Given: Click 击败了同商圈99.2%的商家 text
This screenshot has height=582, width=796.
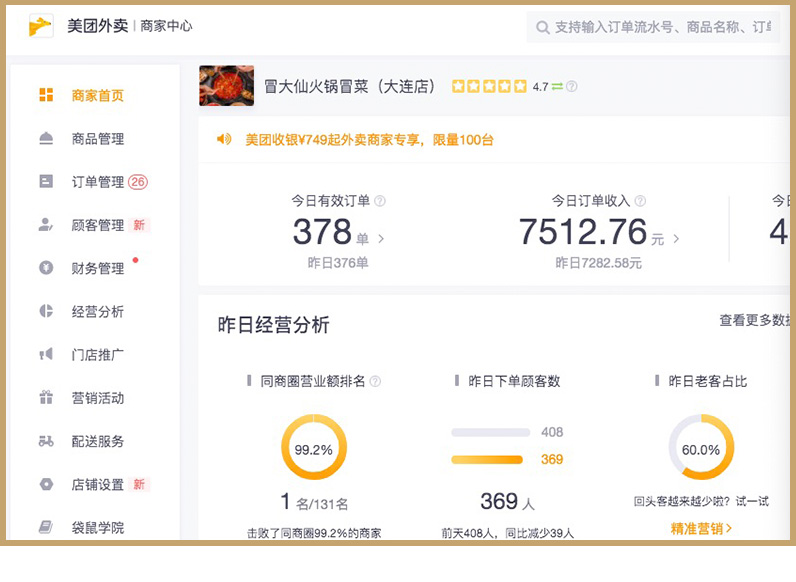Looking at the screenshot, I should 314,533.
